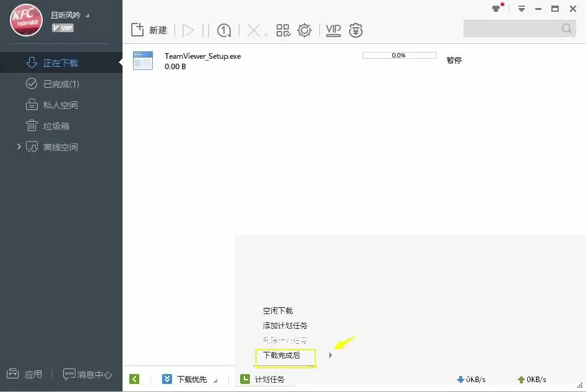Click the VIP badge under username
The image size is (586, 392).
pyautogui.click(x=62, y=28)
